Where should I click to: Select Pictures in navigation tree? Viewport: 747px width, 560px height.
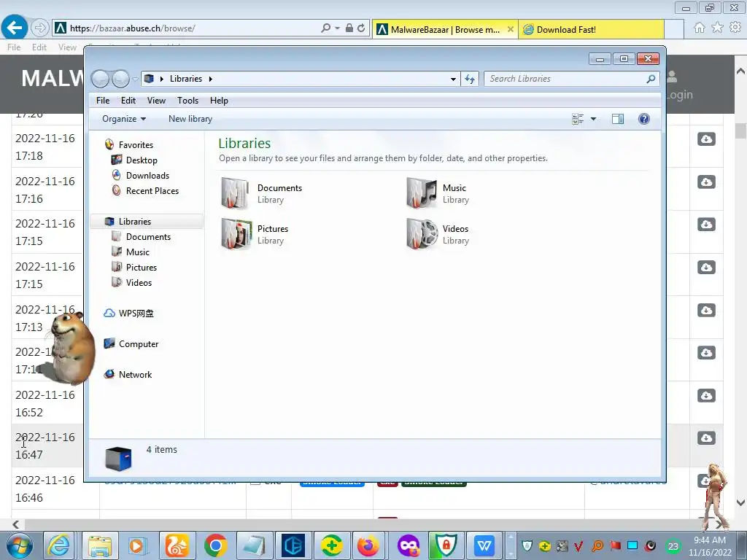[141, 267]
